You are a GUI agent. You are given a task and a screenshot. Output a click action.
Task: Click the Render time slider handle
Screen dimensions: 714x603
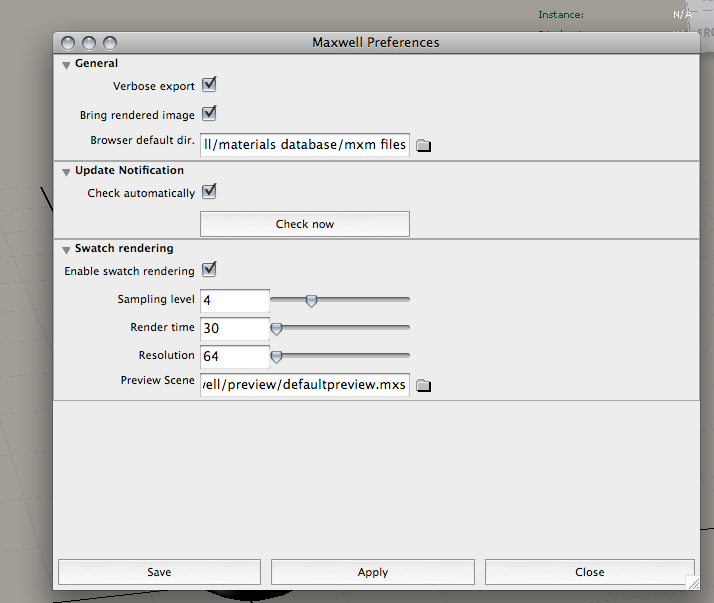tap(276, 328)
